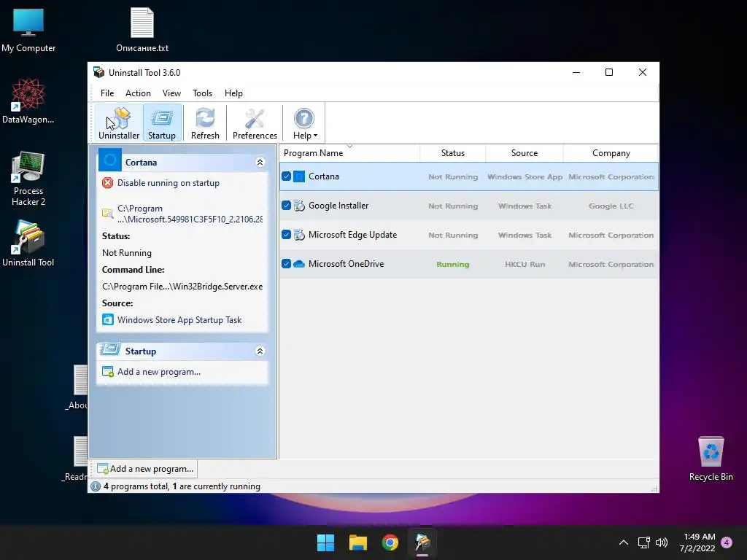Open the Help dropdown arrow in toolbar
The width and height of the screenshot is (747, 560).
(315, 136)
